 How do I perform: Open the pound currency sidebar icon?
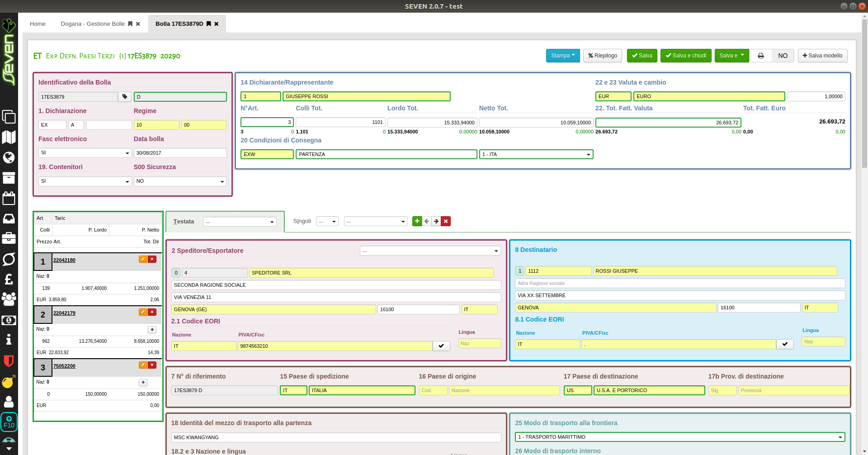pos(9,279)
